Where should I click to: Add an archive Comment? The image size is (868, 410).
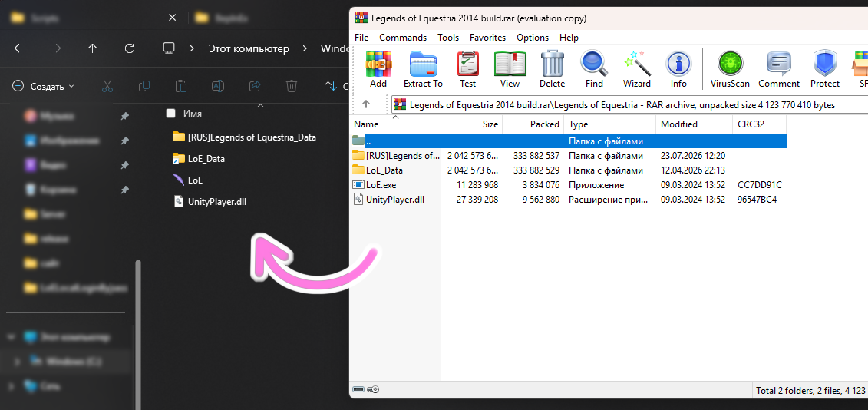coord(779,69)
